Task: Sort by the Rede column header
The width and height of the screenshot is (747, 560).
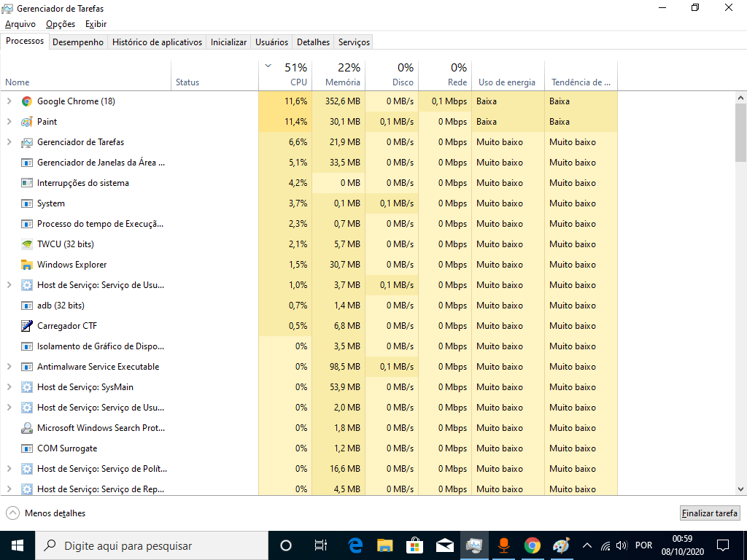Action: [446, 75]
